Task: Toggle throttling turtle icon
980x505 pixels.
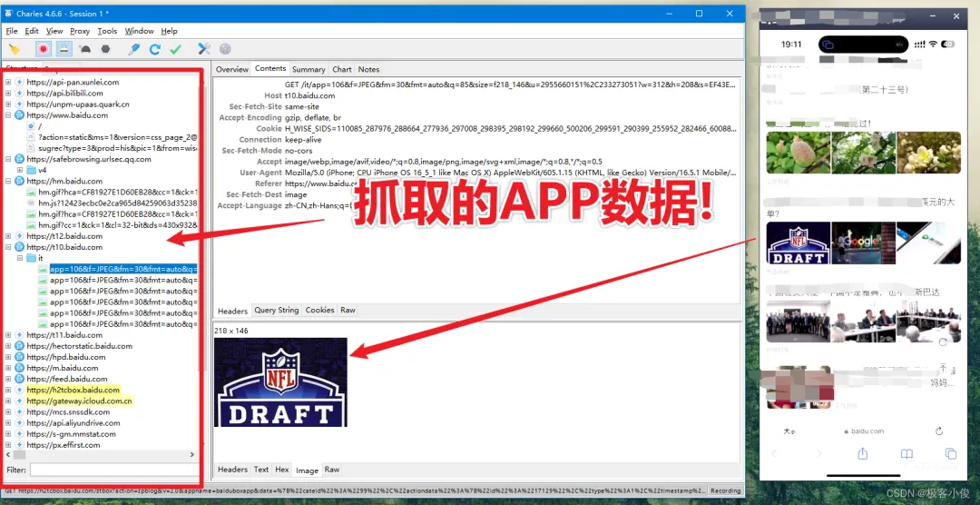Action: pyautogui.click(x=85, y=49)
